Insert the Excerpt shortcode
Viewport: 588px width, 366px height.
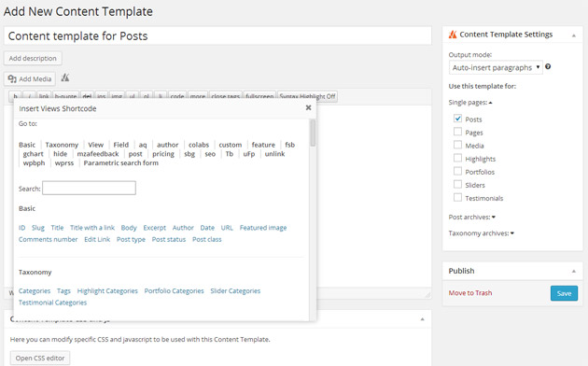coord(155,228)
